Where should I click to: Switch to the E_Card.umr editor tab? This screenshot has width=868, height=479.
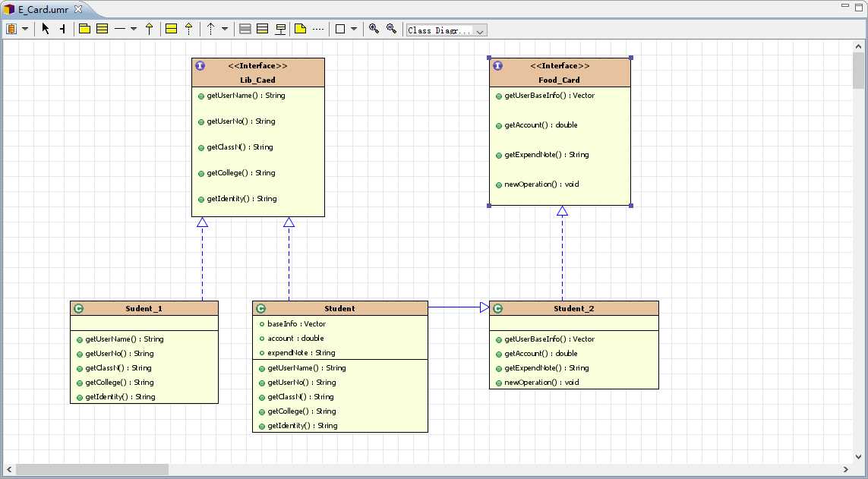pyautogui.click(x=43, y=9)
